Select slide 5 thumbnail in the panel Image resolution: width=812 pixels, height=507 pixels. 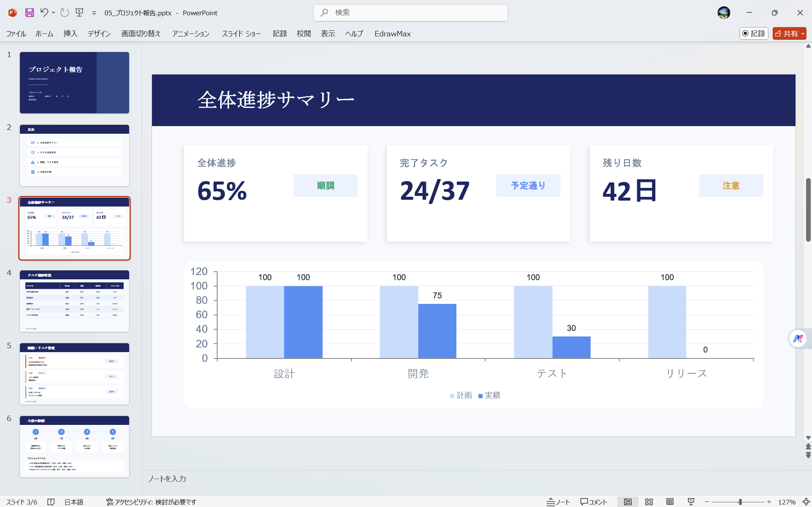74,373
